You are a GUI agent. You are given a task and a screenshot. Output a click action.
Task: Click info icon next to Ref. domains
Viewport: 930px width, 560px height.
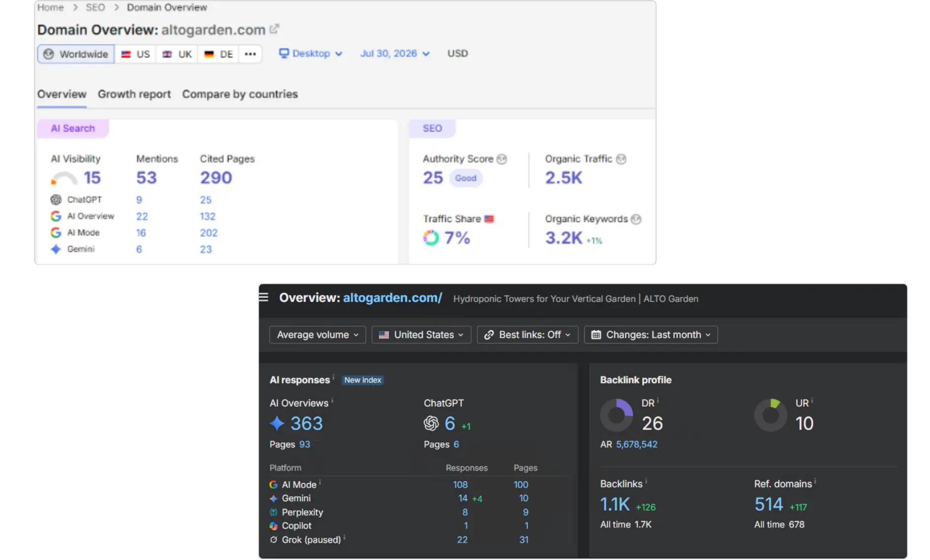(x=815, y=481)
